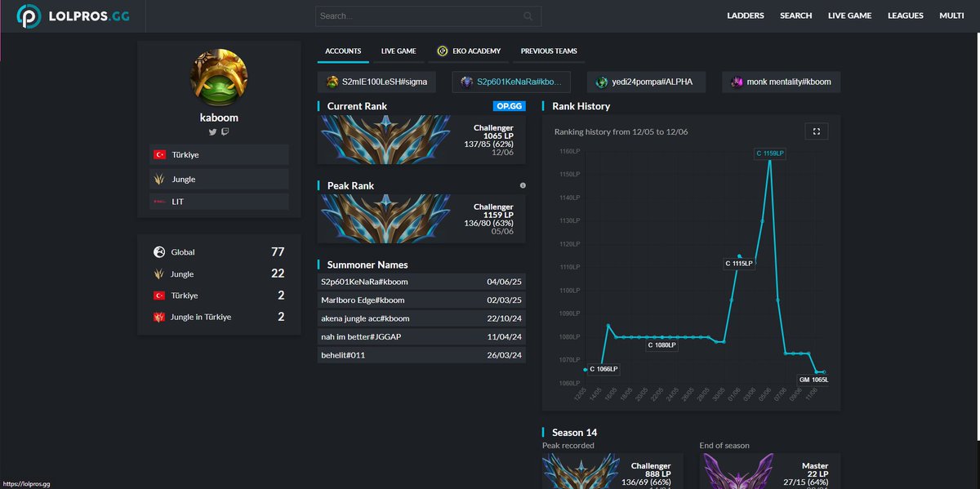Viewport: 980px width, 489px height.
Task: Click the Peak Rank Challenger emblem
Action: pyautogui.click(x=386, y=219)
